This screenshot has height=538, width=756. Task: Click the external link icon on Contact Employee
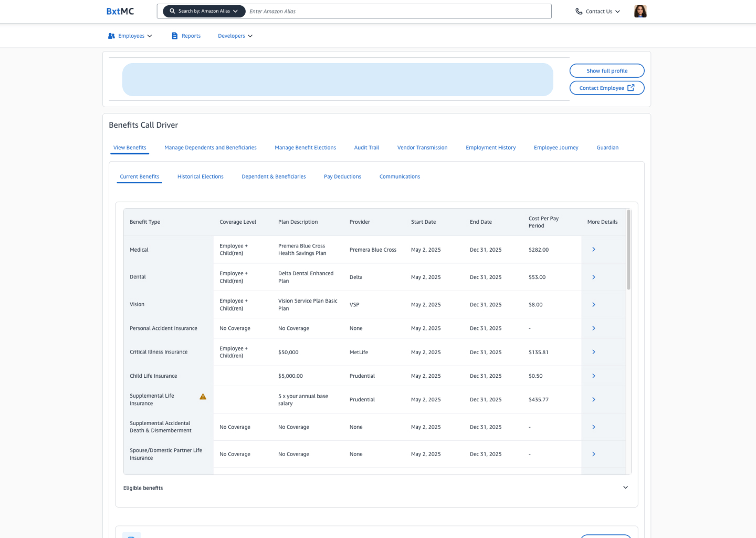(631, 88)
